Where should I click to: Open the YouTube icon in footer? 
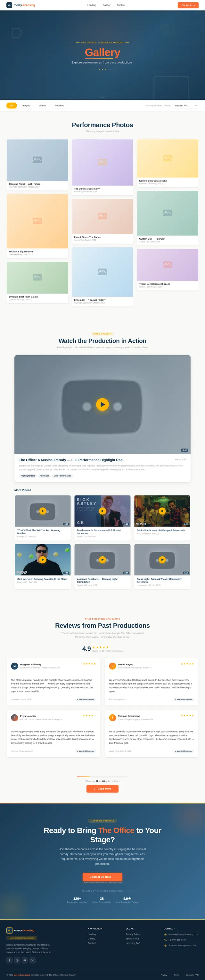pyautogui.click(x=25, y=960)
